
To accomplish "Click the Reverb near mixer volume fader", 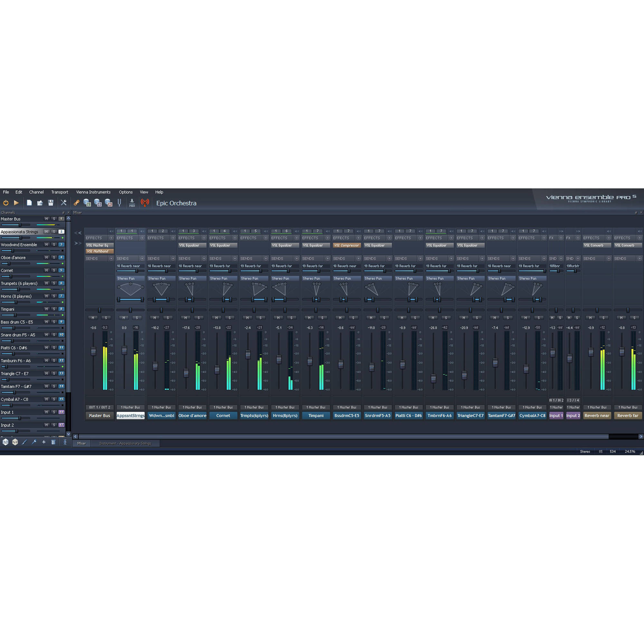I will click(x=591, y=352).
